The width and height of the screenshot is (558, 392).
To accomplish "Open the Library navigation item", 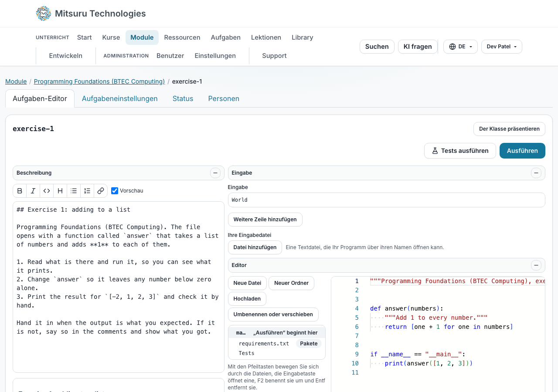I will point(303,37).
